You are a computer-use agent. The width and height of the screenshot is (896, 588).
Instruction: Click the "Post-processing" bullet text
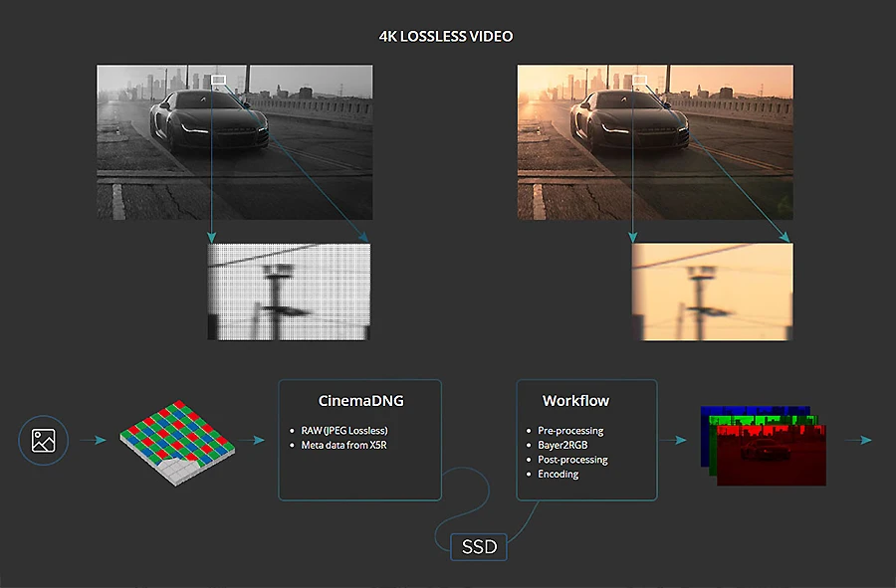(572, 460)
